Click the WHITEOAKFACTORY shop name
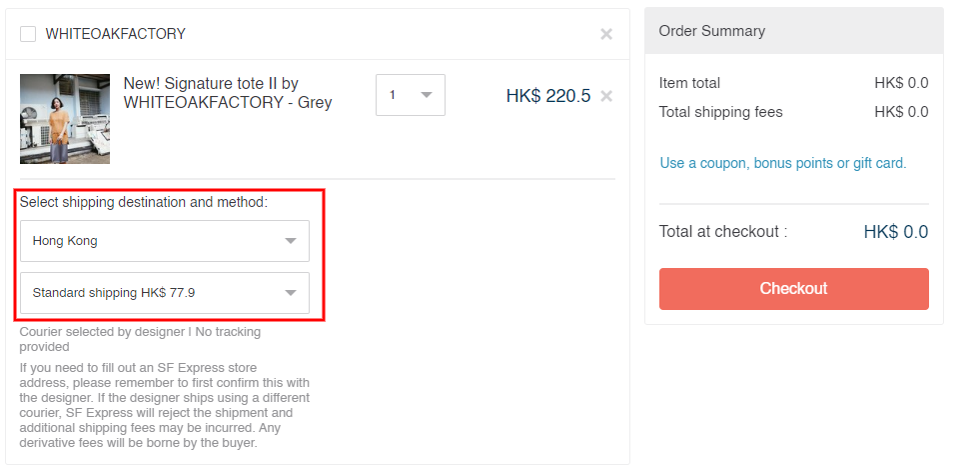The height and width of the screenshot is (472, 980). [x=116, y=34]
